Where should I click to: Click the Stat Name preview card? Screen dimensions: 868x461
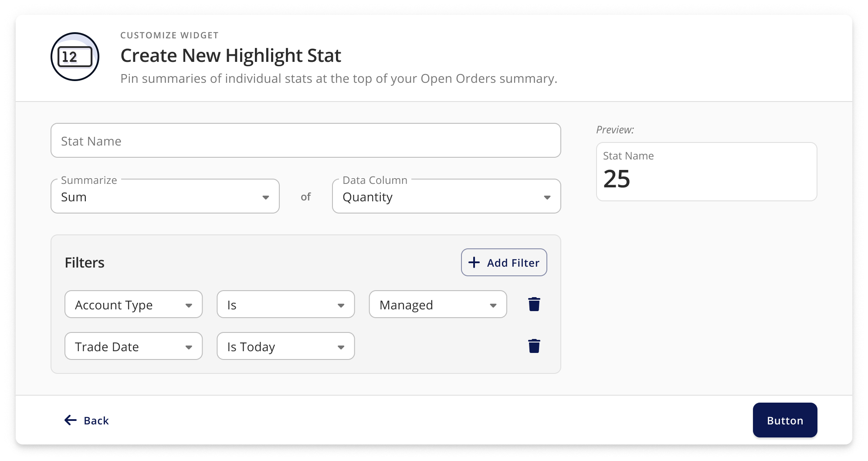pyautogui.click(x=706, y=171)
